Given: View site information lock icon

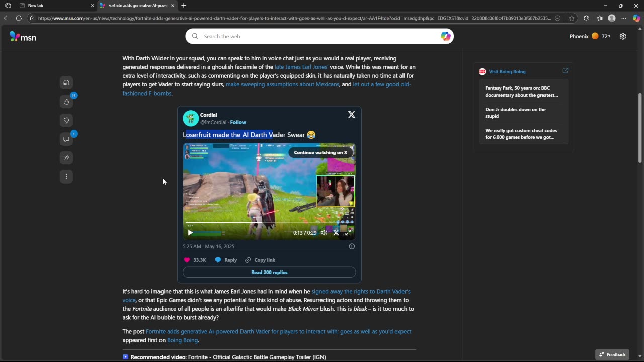Looking at the screenshot, I should tap(32, 18).
